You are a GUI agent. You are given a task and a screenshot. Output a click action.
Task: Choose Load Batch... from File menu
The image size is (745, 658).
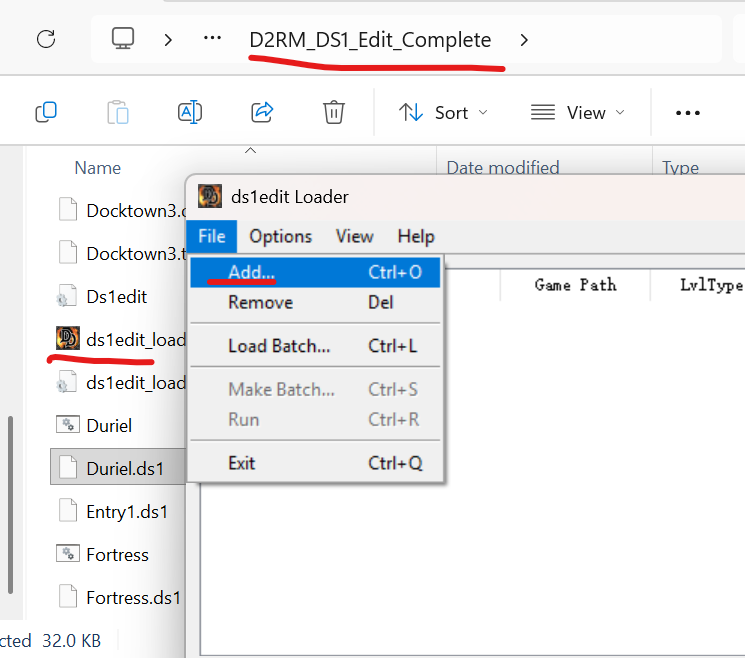click(315, 346)
